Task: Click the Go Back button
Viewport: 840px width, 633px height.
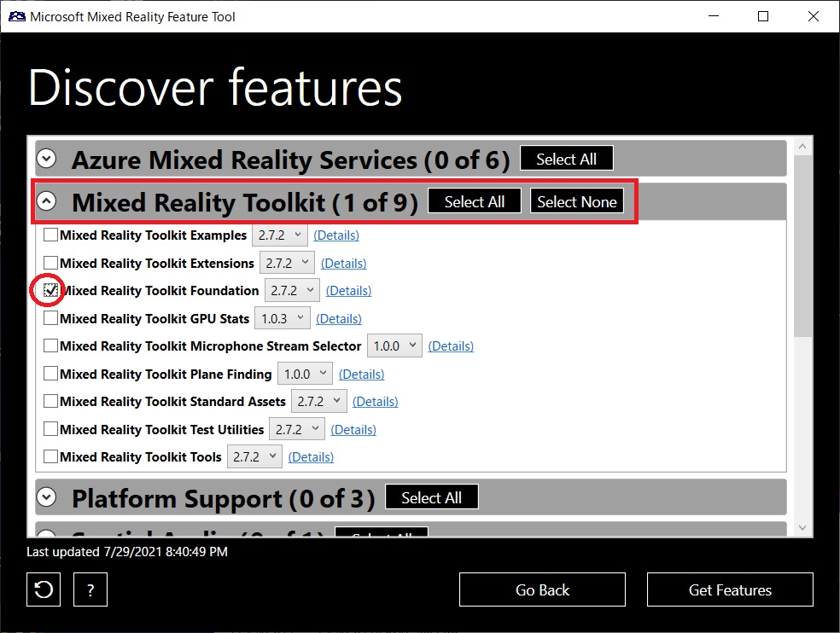Action: pyautogui.click(x=542, y=589)
